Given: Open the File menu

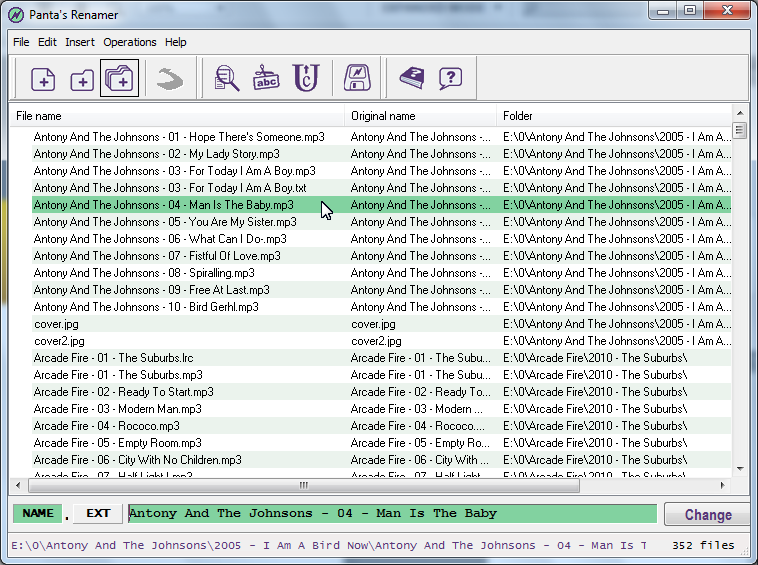Looking at the screenshot, I should coord(21,42).
